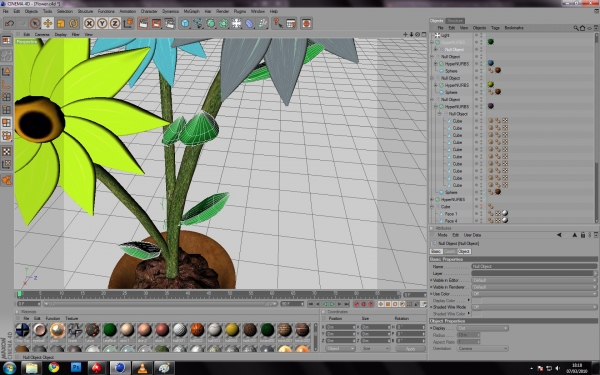The height and width of the screenshot is (375, 600).
Task: Go to the end of the animation
Action: (x=347, y=304)
